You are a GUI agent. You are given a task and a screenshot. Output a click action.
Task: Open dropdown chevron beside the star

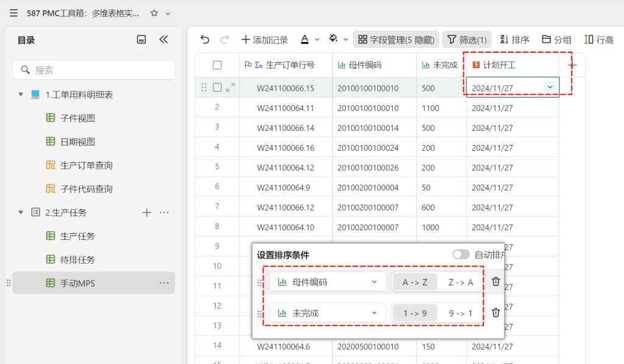click(x=168, y=13)
